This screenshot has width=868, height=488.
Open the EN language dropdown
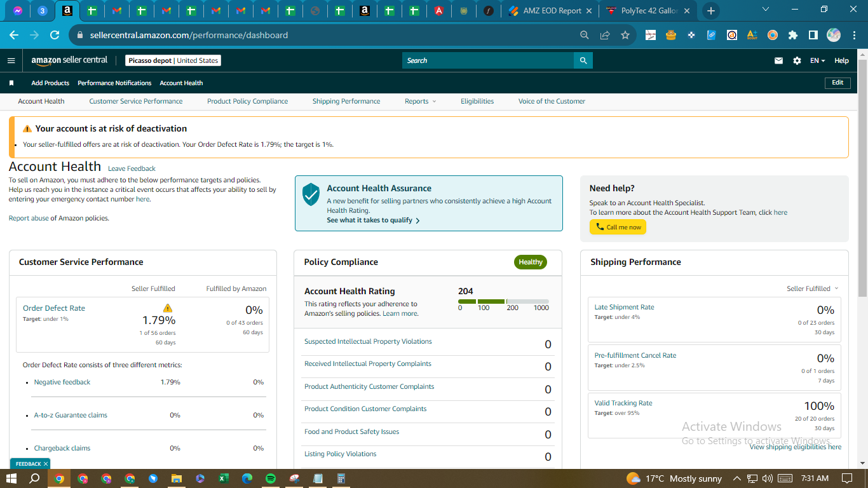pos(817,61)
